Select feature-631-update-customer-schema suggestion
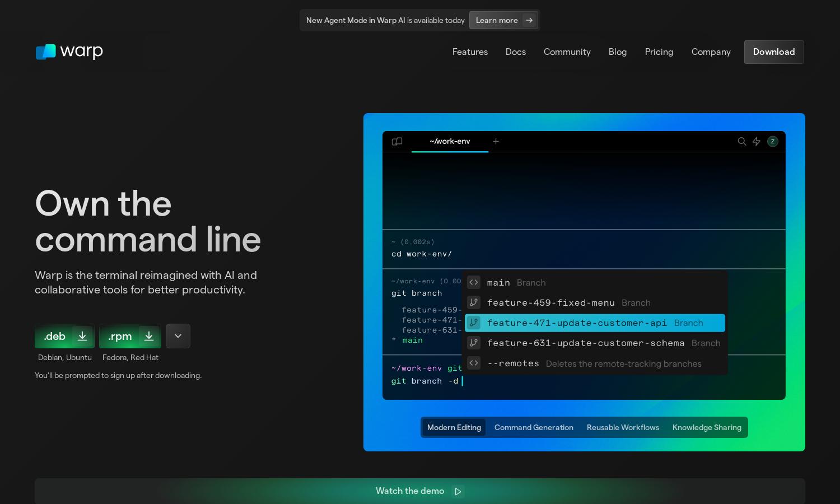Image resolution: width=840 pixels, height=504 pixels. coord(595,343)
